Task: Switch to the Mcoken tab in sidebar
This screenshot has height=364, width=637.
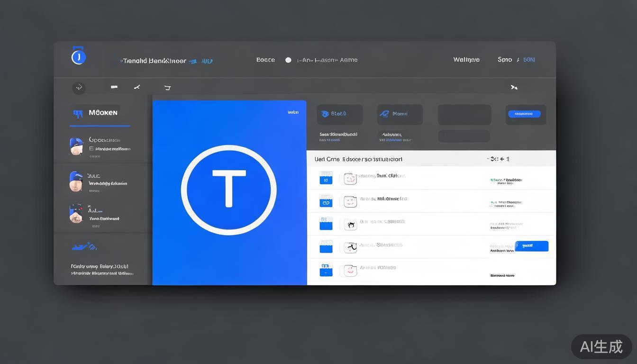Action: pyautogui.click(x=100, y=113)
